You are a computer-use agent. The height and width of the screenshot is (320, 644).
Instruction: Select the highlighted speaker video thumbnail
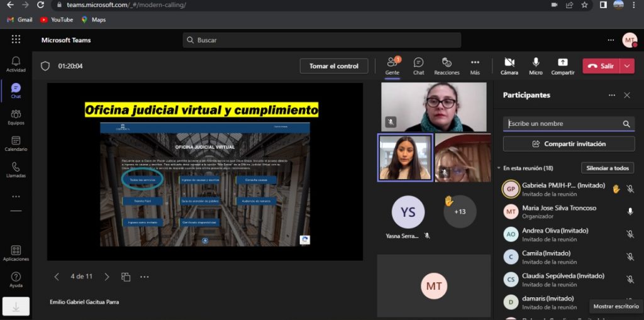pos(405,158)
